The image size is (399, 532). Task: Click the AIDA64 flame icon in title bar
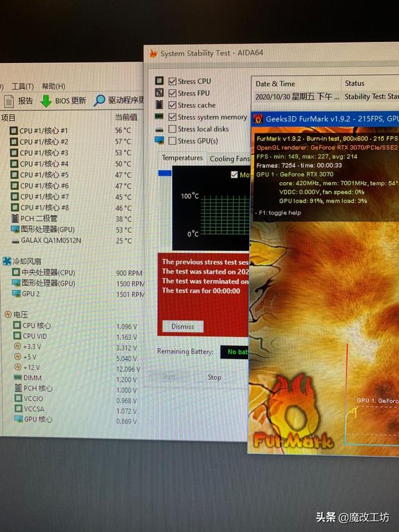(152, 53)
